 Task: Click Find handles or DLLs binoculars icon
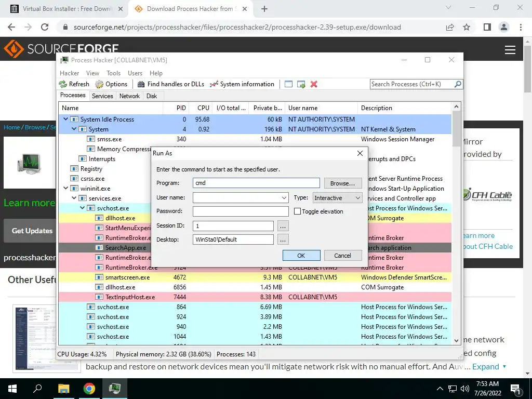(x=141, y=84)
